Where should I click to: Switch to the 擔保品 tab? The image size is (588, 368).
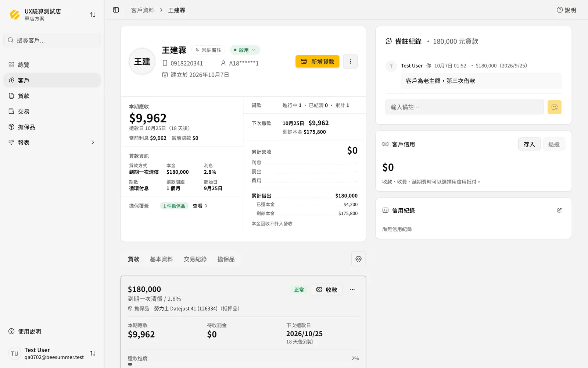pyautogui.click(x=226, y=259)
